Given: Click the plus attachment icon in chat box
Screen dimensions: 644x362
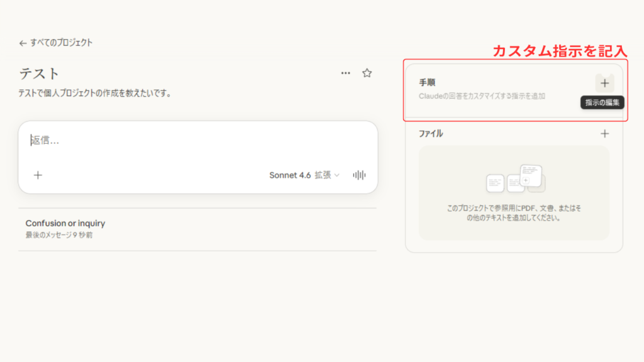Looking at the screenshot, I should pos(38,175).
